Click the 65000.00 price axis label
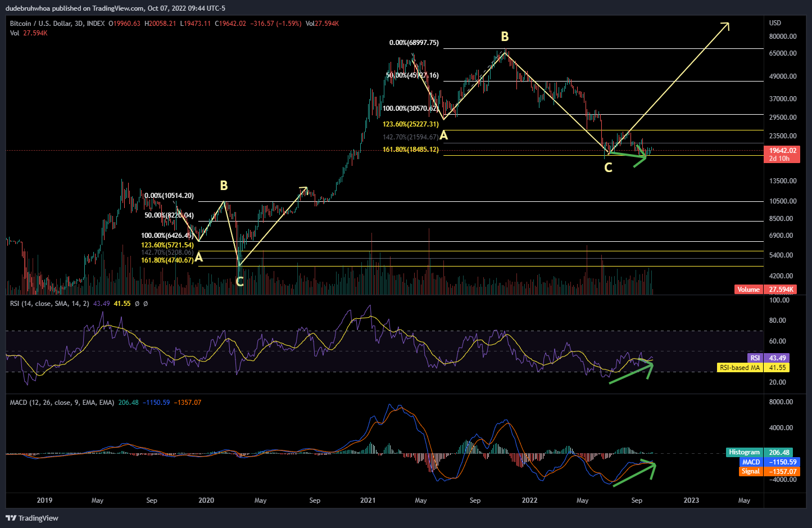Screen dimensions: 812x528 point(783,53)
